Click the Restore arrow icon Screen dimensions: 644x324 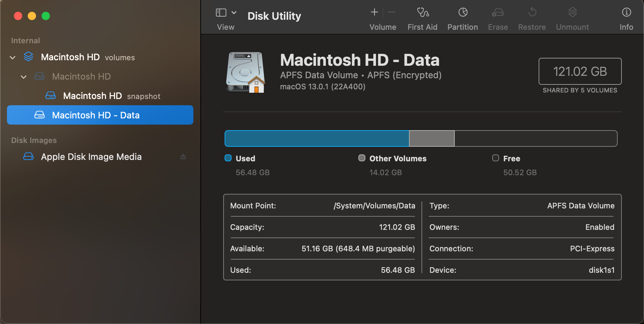click(532, 12)
